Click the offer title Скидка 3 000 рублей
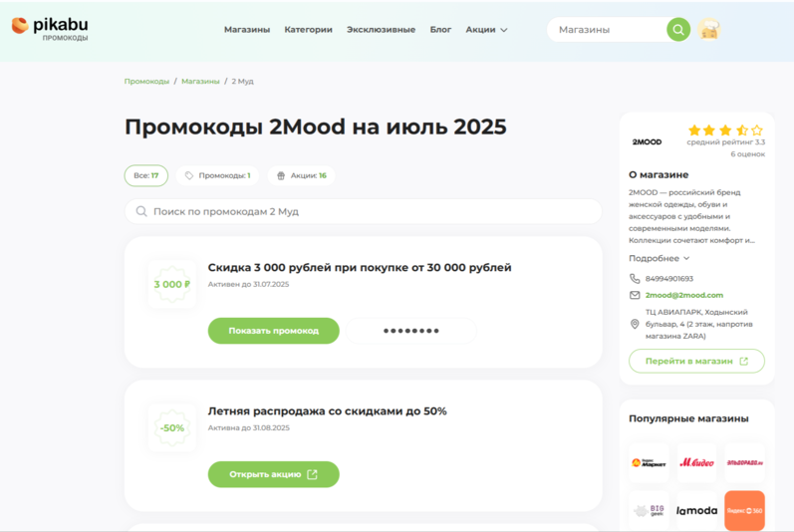The height and width of the screenshot is (532, 794). click(x=360, y=267)
